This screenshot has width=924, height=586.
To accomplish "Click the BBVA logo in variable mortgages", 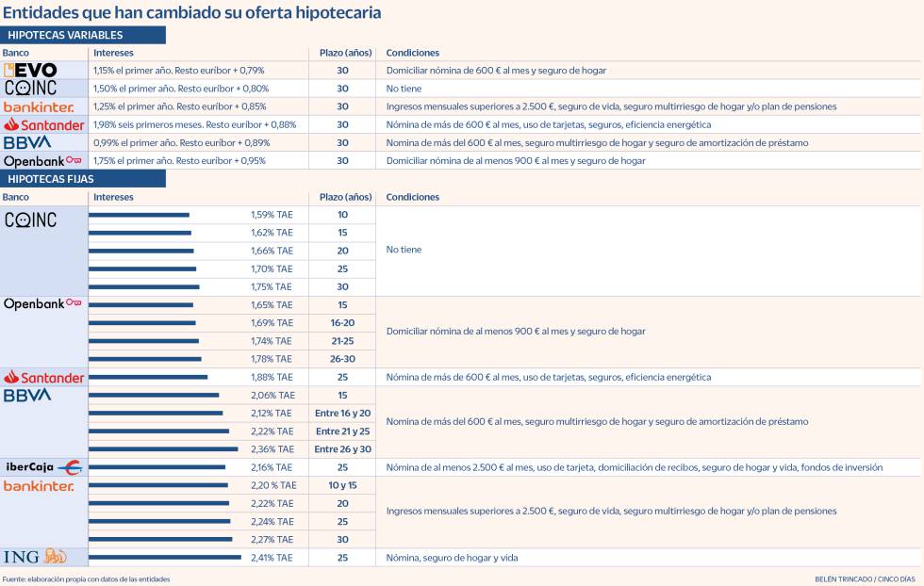I will [27, 142].
